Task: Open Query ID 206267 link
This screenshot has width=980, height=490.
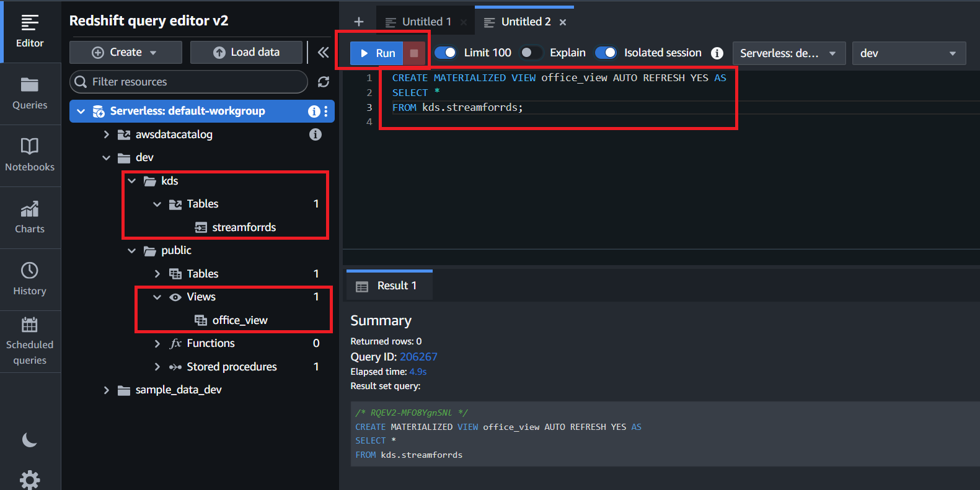Action: tap(418, 357)
